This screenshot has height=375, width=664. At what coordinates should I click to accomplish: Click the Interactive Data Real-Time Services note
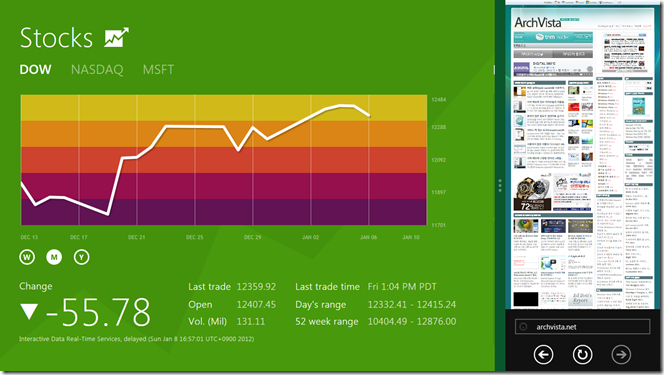tap(136, 339)
